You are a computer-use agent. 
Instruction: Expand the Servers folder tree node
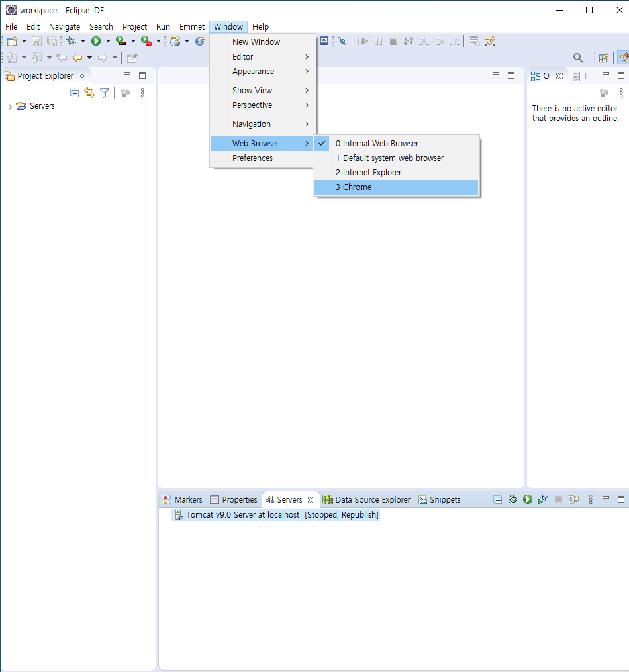click(x=11, y=107)
